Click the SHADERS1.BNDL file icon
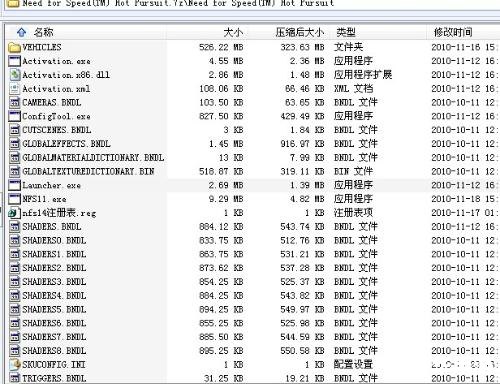500x384 pixels. (x=14, y=254)
